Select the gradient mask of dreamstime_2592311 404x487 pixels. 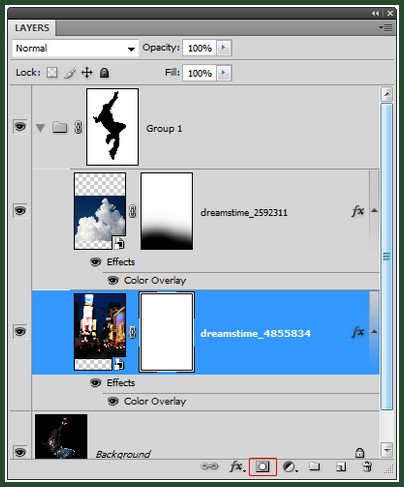tap(167, 211)
